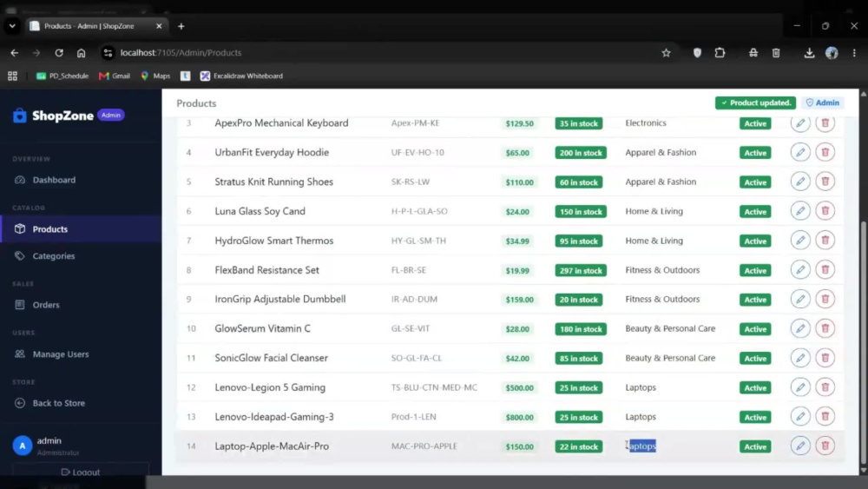
Task: Open the Dashboard page in sidebar
Action: [81, 180]
